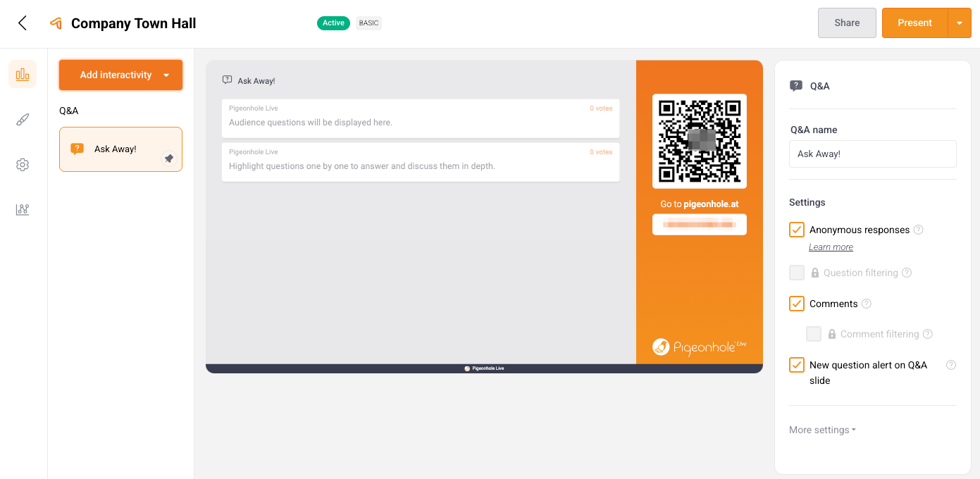This screenshot has width=980, height=479.
Task: Disable the Anonymous responses checkbox
Action: click(797, 230)
